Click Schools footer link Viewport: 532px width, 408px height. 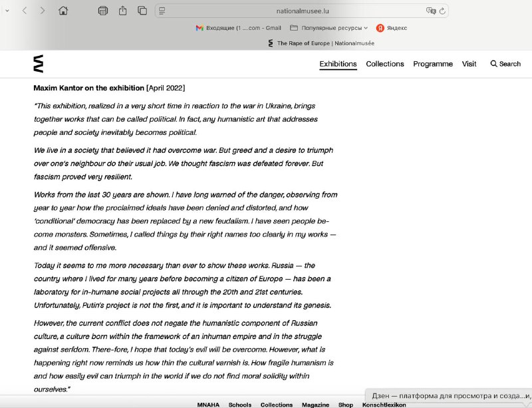click(240, 405)
